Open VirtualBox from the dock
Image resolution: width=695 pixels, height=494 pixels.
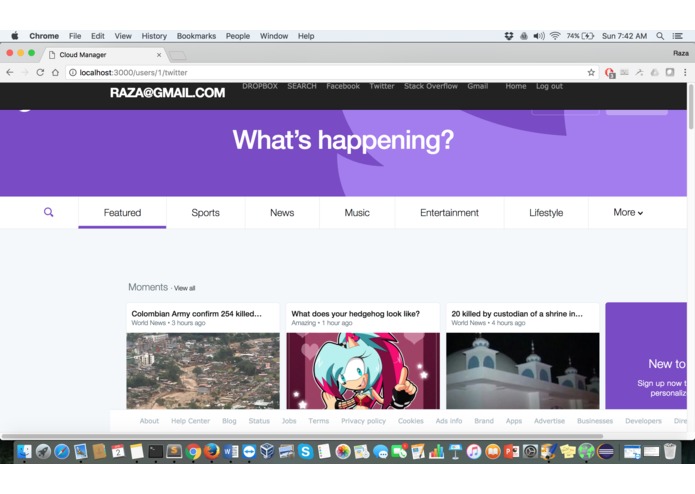coord(267,451)
